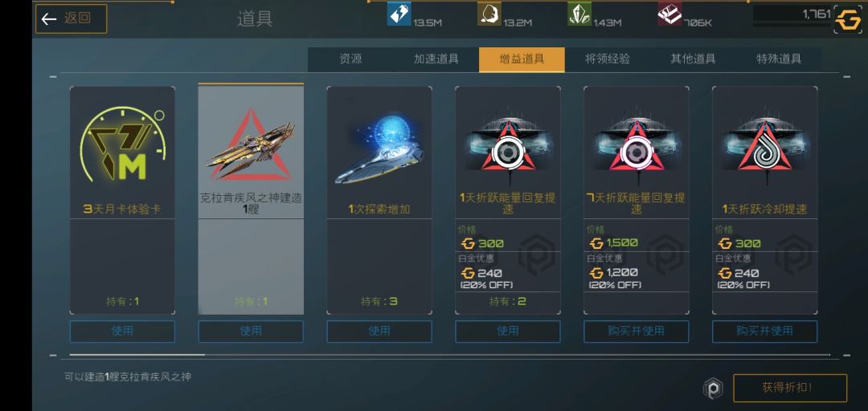Open the 特殊道具 tab
The image size is (868, 411).
coord(779,59)
